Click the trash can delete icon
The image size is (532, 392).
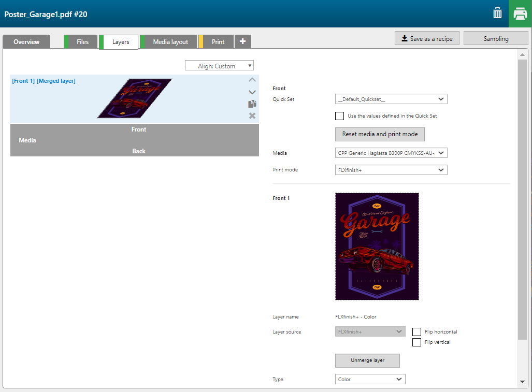[497, 13]
